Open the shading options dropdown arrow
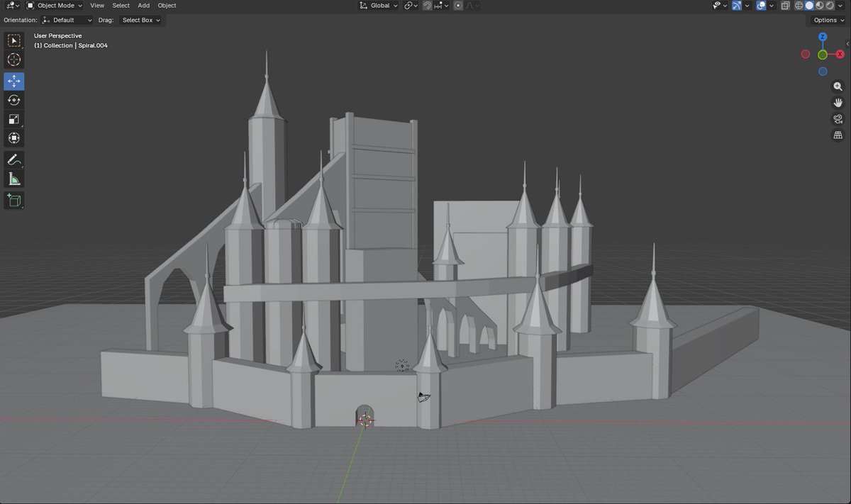The image size is (851, 504). [839, 6]
